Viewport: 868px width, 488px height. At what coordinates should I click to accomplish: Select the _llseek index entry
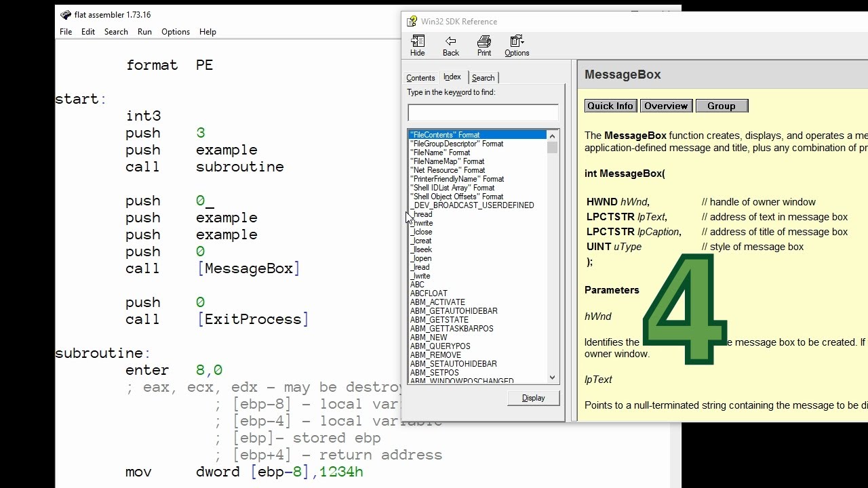pyautogui.click(x=421, y=249)
